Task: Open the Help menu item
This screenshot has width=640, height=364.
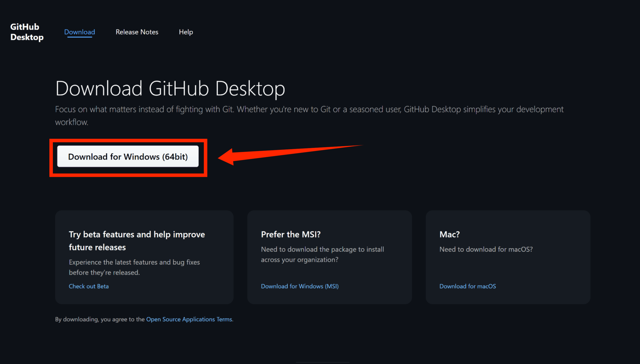Action: coord(186,32)
